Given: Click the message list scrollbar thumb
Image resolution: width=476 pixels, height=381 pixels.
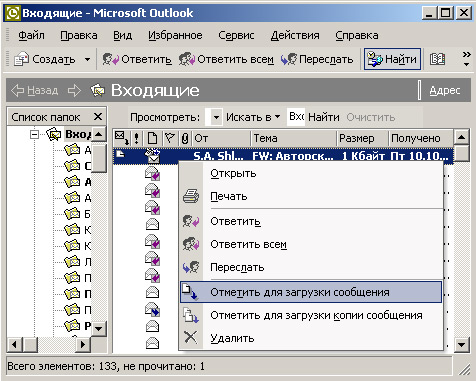Looking at the screenshot, I should pos(462,153).
